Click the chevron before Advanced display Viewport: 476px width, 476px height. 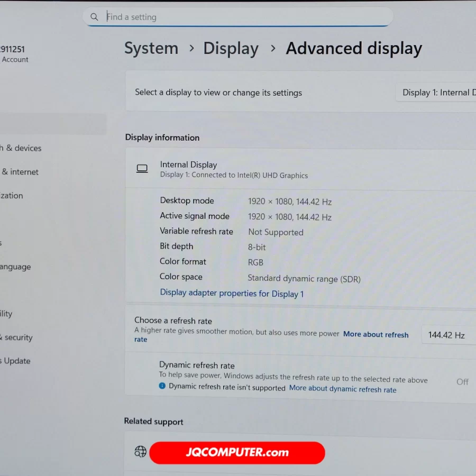pos(273,48)
